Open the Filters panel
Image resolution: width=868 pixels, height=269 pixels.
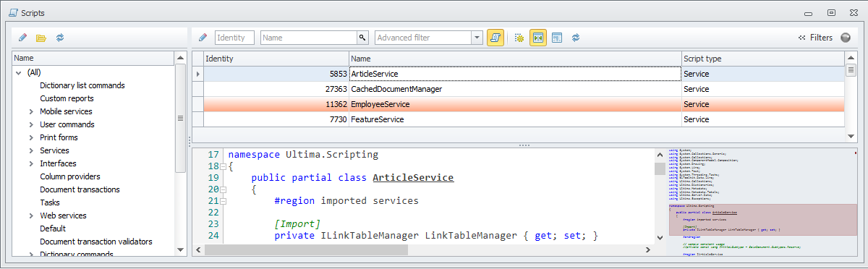click(x=815, y=38)
